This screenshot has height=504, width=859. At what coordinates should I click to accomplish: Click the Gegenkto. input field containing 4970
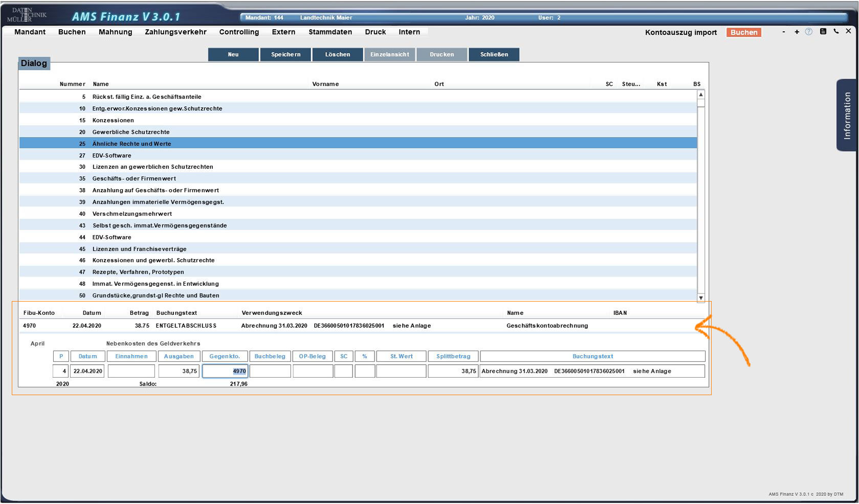coord(225,371)
